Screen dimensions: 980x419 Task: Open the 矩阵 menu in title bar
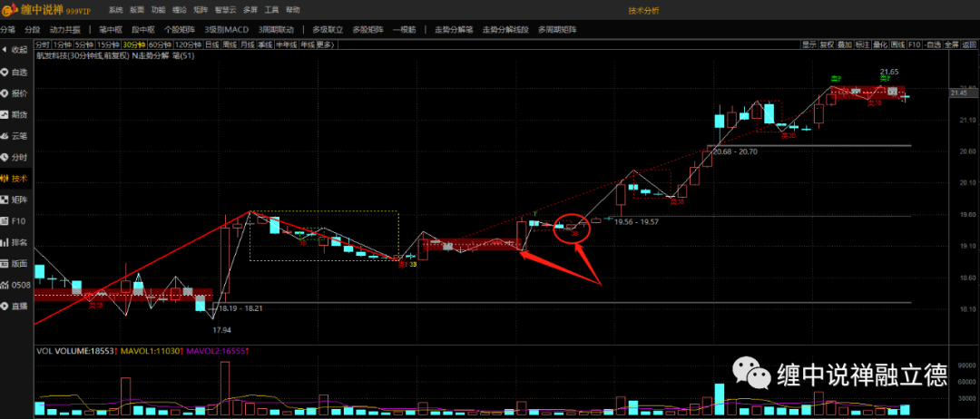(201, 11)
